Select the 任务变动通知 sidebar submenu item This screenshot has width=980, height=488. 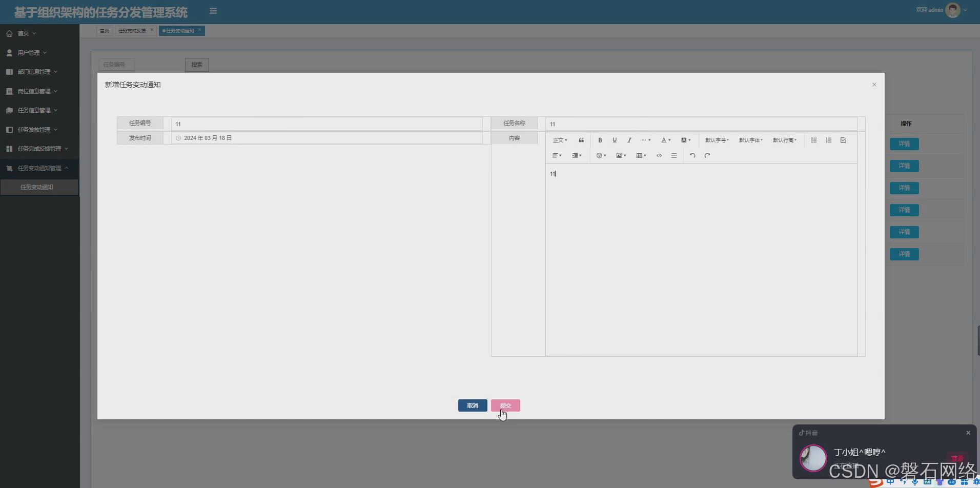[39, 187]
